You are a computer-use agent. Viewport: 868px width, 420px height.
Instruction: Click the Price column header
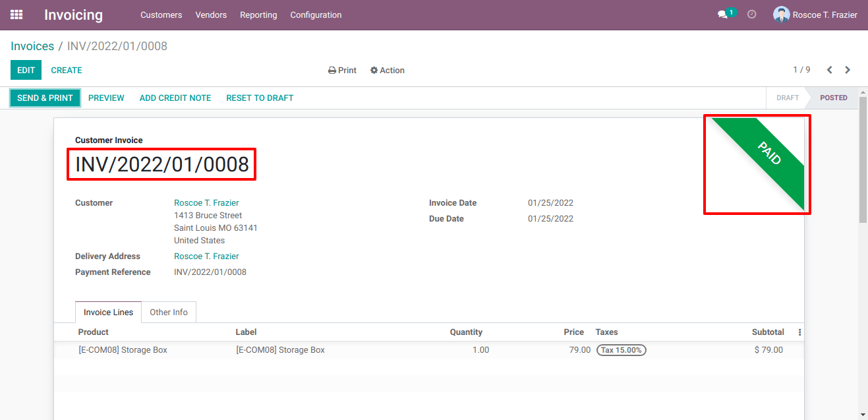click(x=573, y=332)
